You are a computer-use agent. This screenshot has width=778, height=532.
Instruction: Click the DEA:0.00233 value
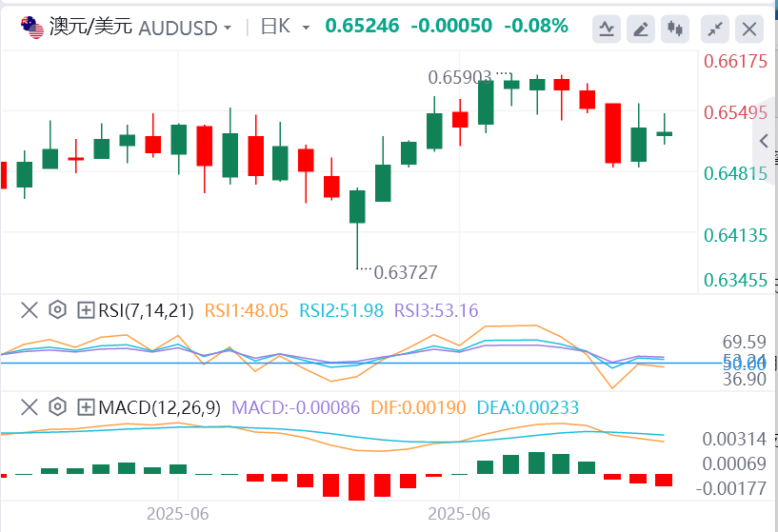[x=528, y=407]
